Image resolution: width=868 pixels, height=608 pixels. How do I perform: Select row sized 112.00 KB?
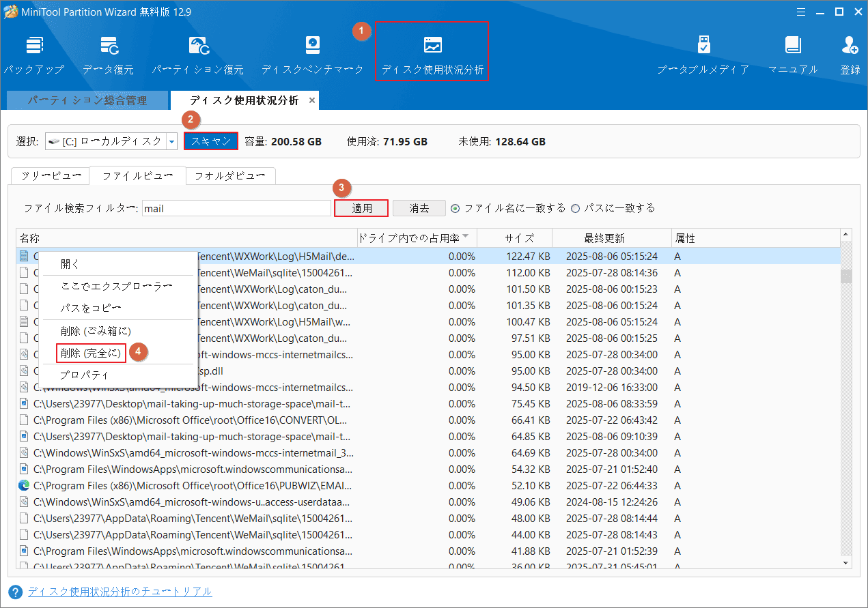pos(428,273)
